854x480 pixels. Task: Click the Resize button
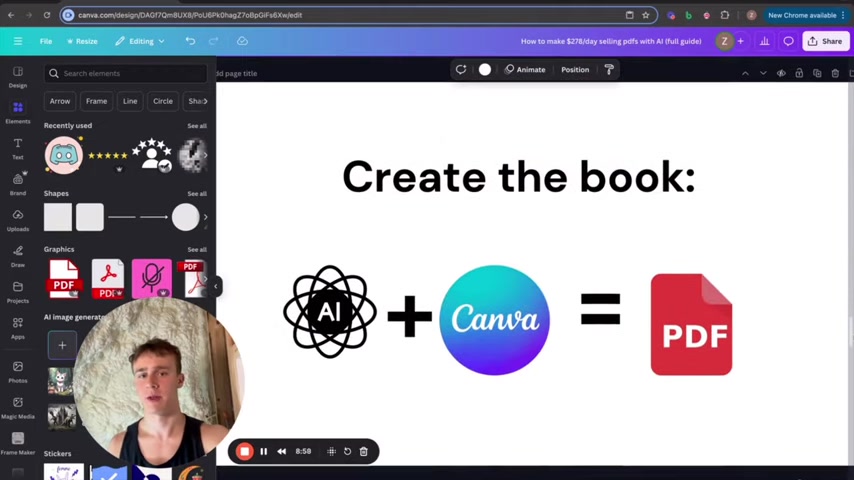(x=82, y=41)
